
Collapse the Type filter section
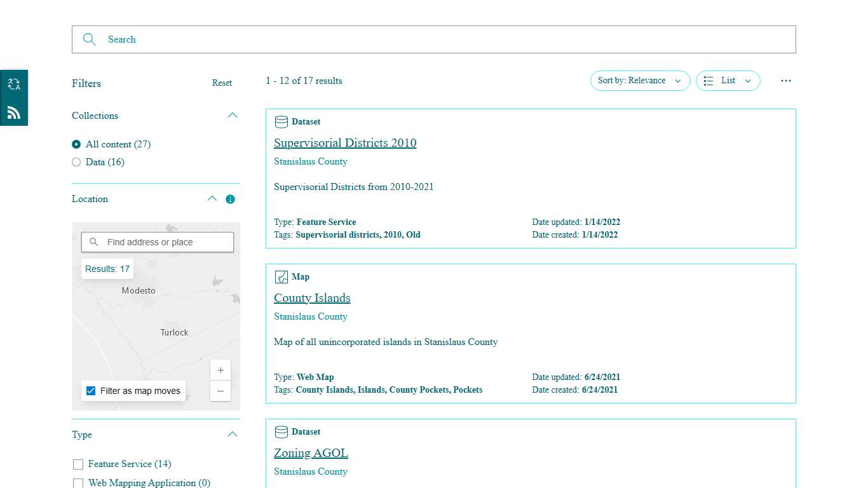click(233, 433)
